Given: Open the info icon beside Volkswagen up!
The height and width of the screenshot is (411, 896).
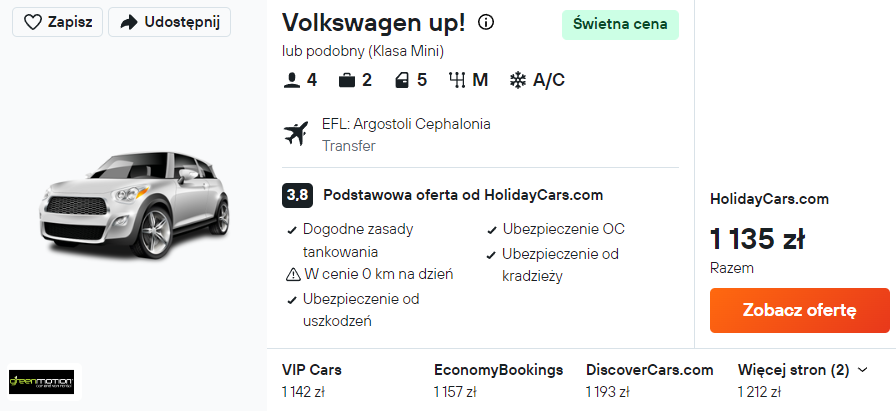Looking at the screenshot, I should coord(486,22).
